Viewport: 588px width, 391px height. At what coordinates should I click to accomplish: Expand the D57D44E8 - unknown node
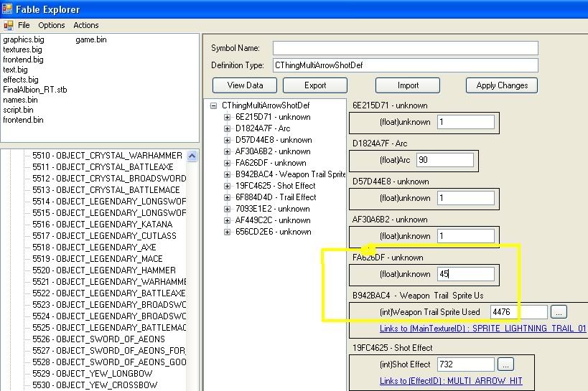point(227,140)
